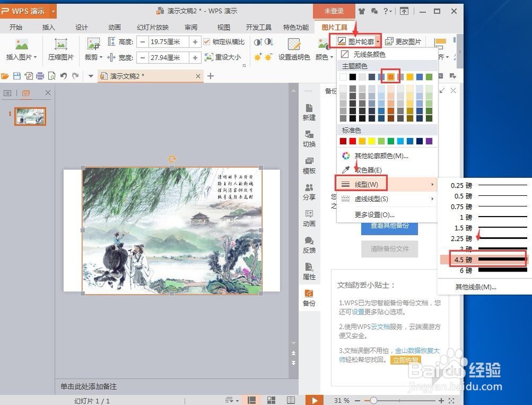Open the quick access toolbar customize arrow
This screenshot has height=405, width=532.
90,76
